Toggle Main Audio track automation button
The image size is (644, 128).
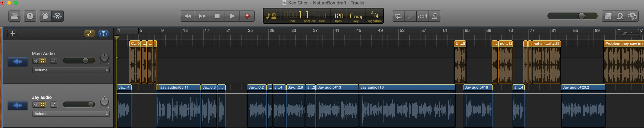(54, 61)
